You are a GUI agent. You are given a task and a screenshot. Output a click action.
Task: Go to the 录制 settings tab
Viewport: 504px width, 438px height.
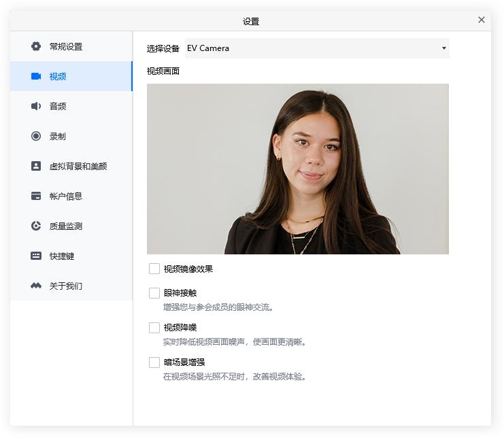click(x=71, y=136)
